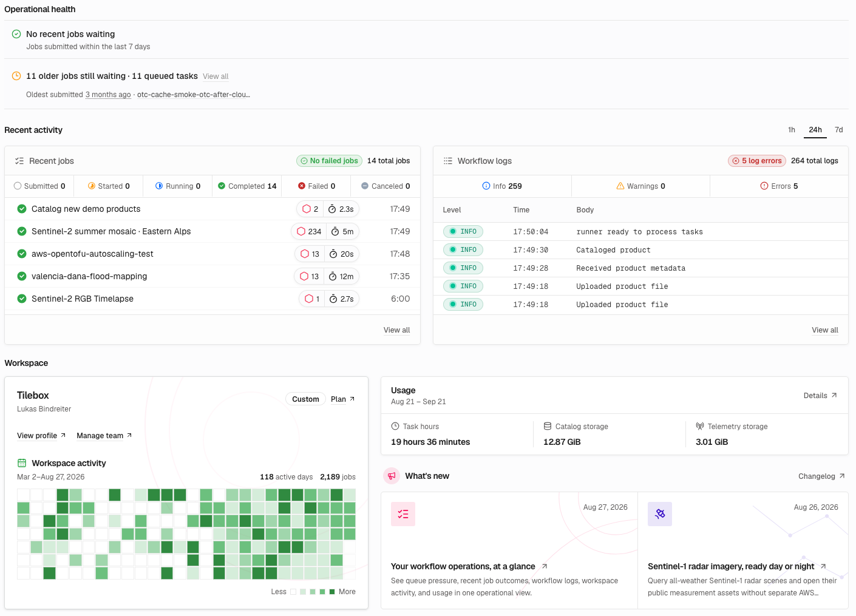Image resolution: width=856 pixels, height=616 pixels.
Task: Click the green check icon for Sentinel-2 RGB Timelapse
Action: 22,299
